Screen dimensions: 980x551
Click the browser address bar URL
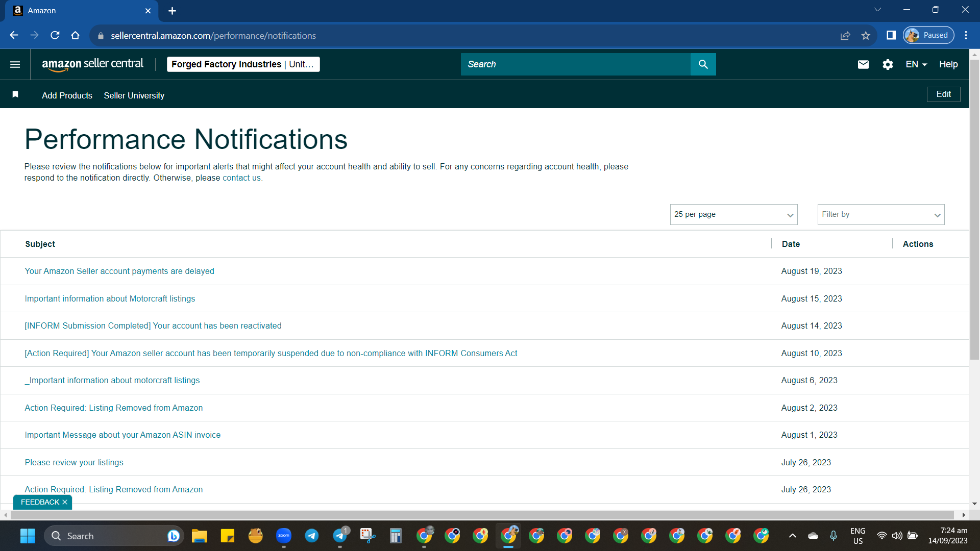[213, 36]
